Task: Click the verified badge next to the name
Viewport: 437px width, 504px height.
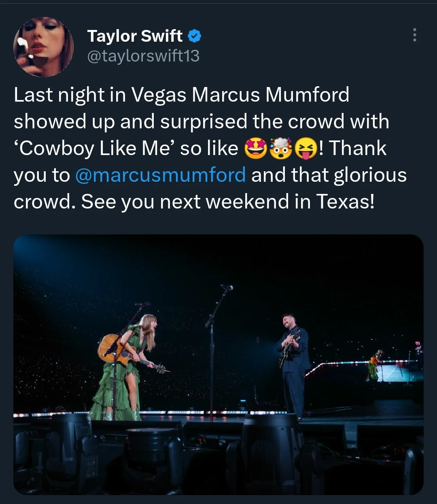Action: tap(195, 36)
